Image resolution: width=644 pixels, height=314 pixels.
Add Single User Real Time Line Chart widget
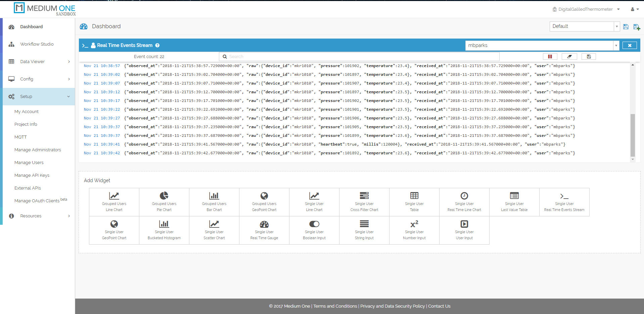pos(464,202)
